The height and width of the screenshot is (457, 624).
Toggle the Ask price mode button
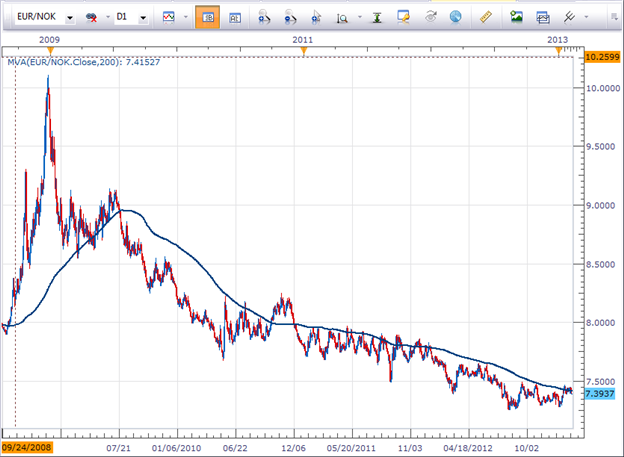(x=235, y=17)
